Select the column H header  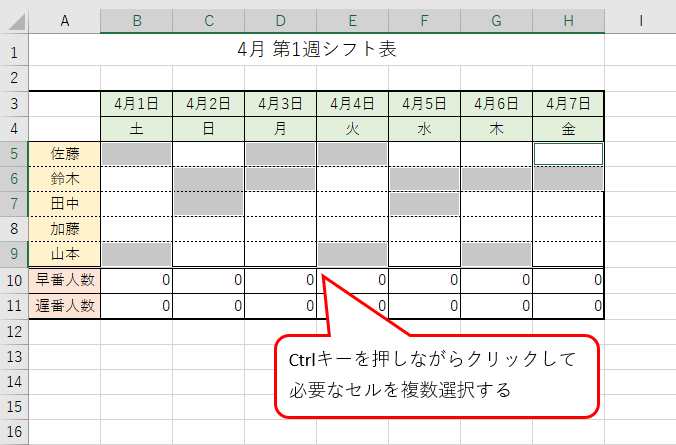[x=568, y=20]
